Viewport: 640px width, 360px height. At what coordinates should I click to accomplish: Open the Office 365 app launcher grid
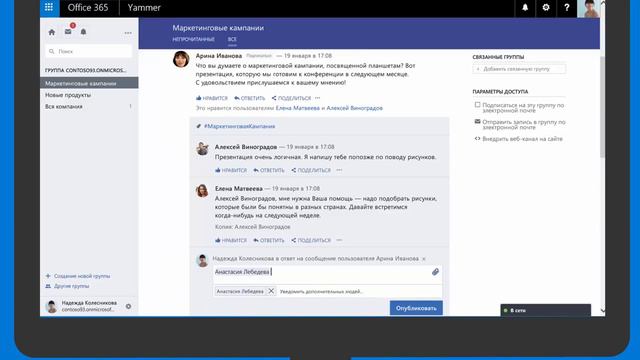pyautogui.click(x=49, y=7)
